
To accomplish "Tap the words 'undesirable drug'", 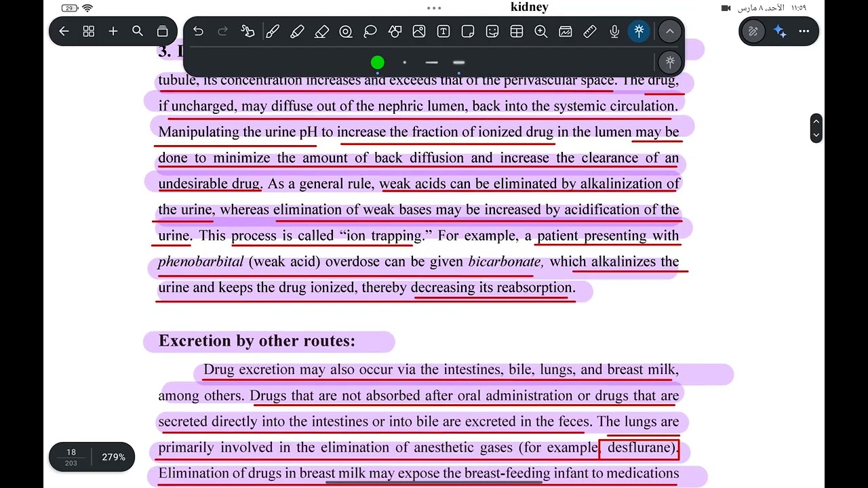I will [x=209, y=184].
